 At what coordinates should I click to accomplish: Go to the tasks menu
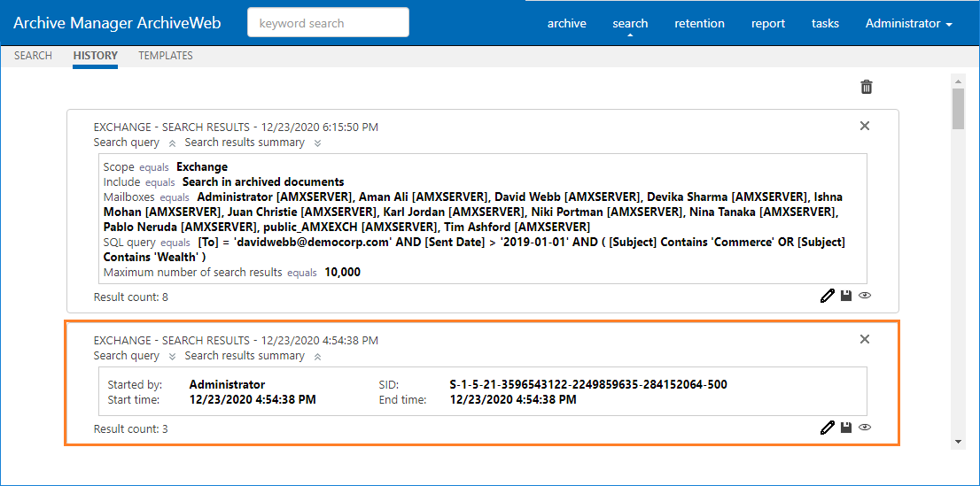(825, 24)
